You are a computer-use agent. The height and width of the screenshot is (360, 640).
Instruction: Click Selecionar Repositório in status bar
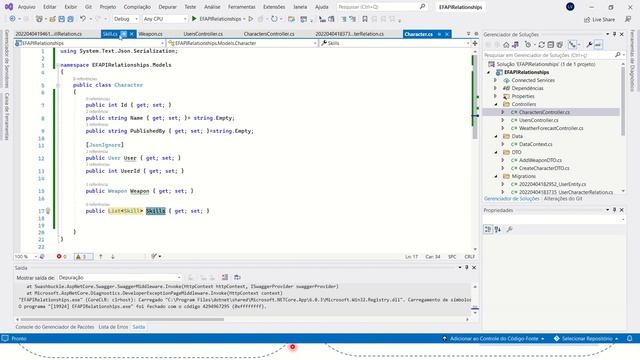click(587, 338)
